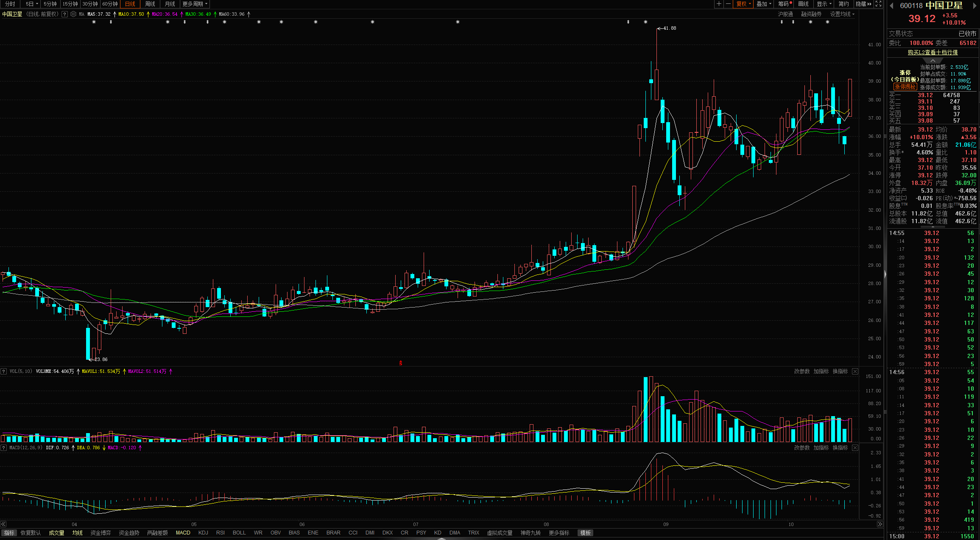
Task: Open the MA settings gear icon
Action: [x=73, y=14]
